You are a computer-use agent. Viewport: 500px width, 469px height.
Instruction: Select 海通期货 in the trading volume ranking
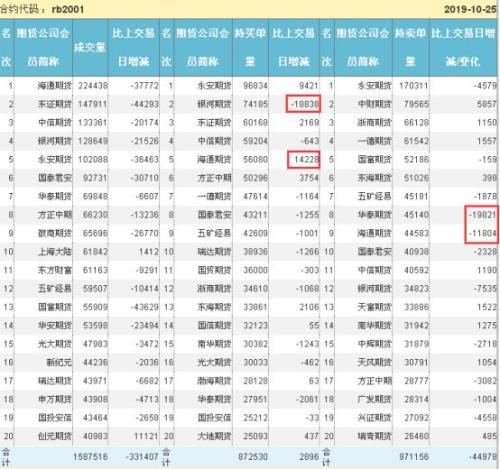[x=55, y=86]
